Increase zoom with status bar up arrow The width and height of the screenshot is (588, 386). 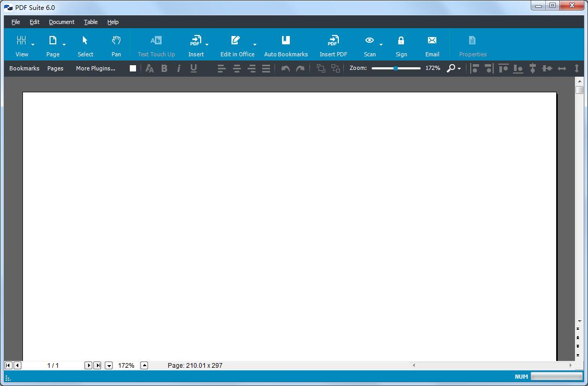(144, 365)
